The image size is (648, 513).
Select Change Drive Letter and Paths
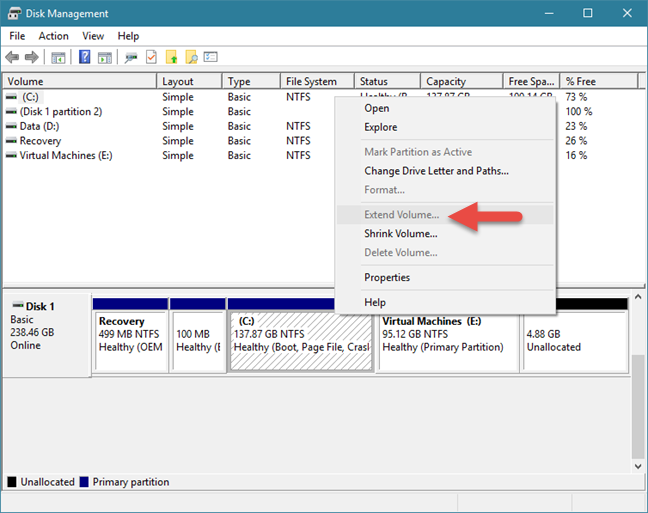tap(445, 171)
